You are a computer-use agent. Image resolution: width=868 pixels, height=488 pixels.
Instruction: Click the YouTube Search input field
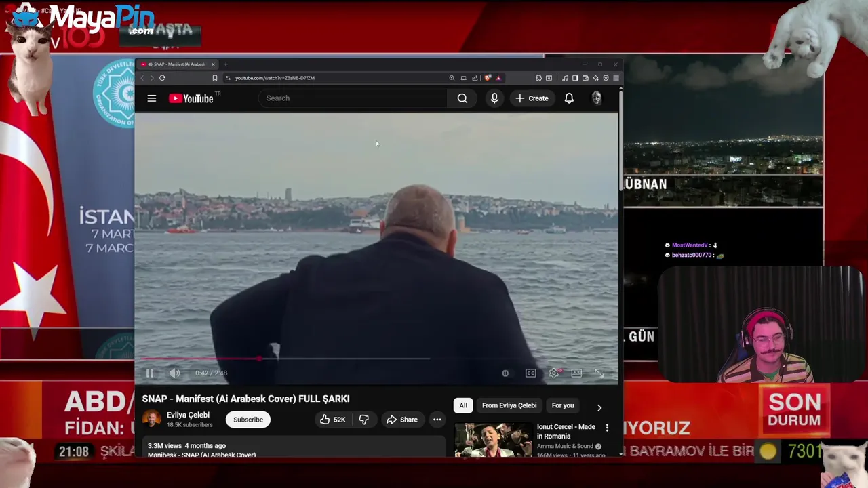click(x=353, y=98)
